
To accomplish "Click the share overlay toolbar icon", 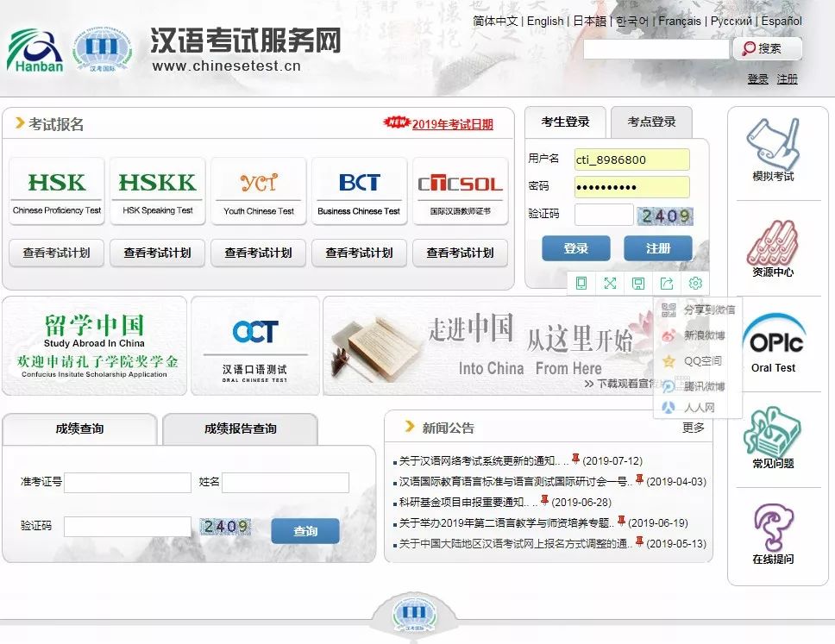I will click(667, 283).
